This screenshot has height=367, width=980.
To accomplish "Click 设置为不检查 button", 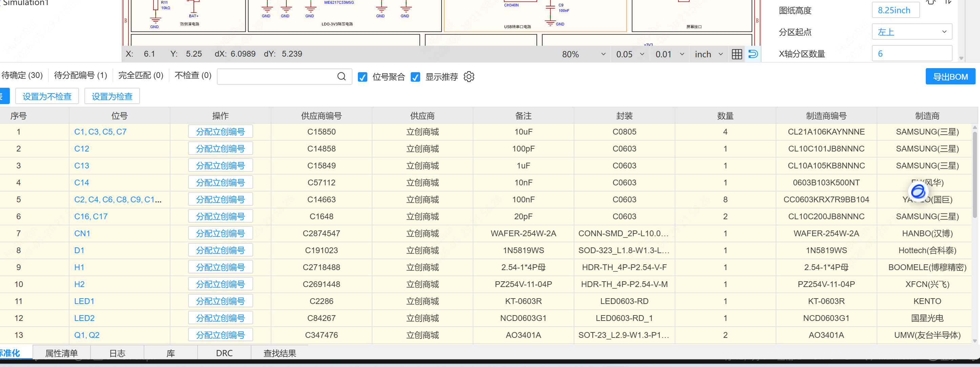I will [47, 96].
